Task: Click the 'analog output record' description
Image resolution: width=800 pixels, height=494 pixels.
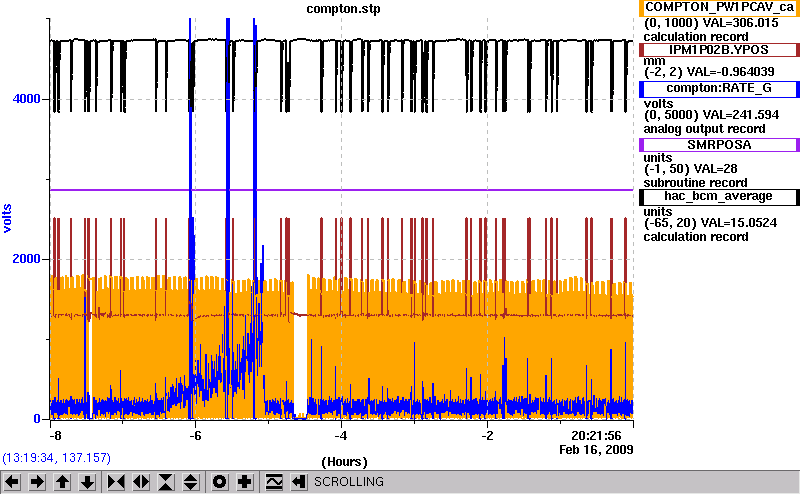Action: (x=705, y=129)
